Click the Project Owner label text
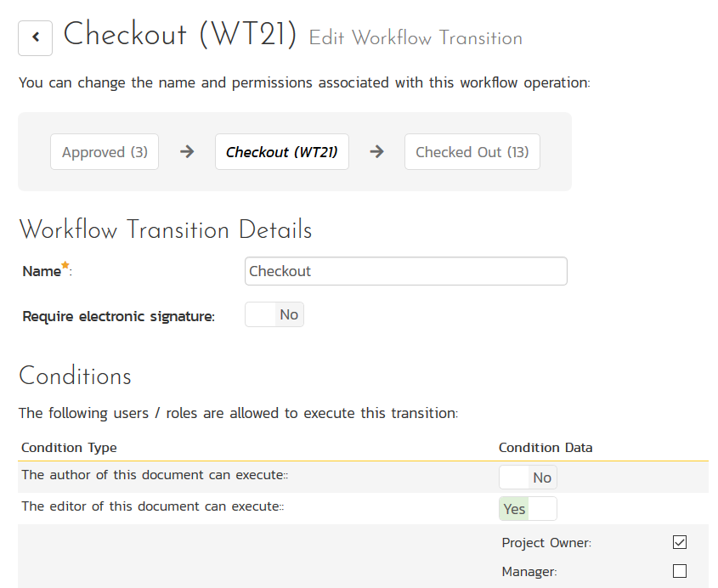The width and height of the screenshot is (718, 588). coord(546,543)
